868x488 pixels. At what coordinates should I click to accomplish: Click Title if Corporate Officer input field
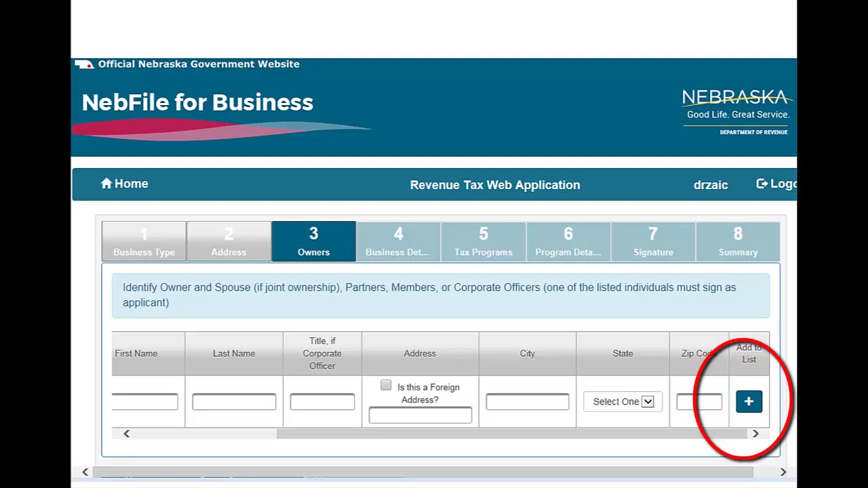(x=322, y=402)
